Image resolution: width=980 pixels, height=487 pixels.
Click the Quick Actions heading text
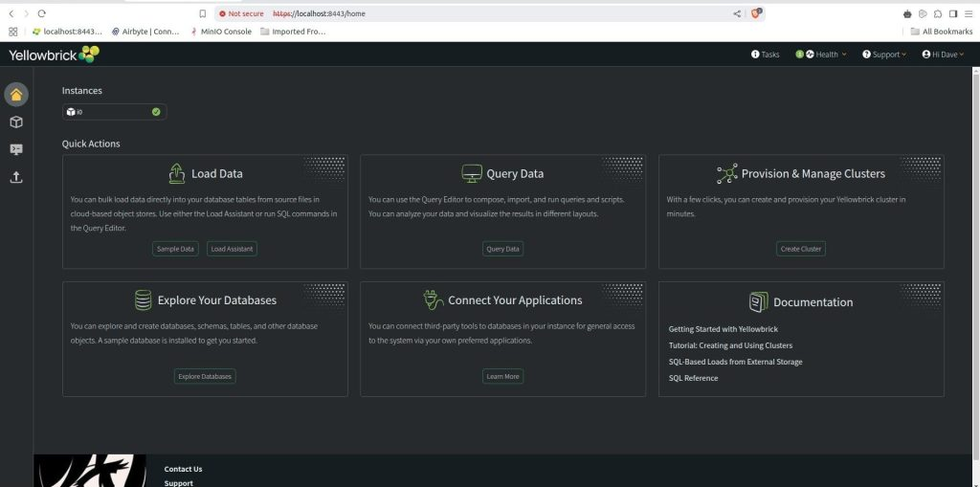91,144
